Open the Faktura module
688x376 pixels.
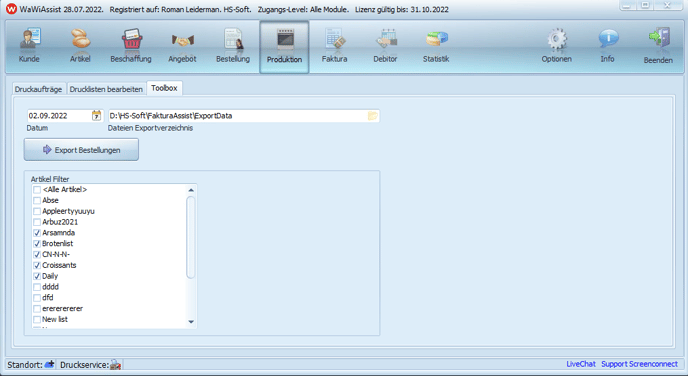coord(334,46)
